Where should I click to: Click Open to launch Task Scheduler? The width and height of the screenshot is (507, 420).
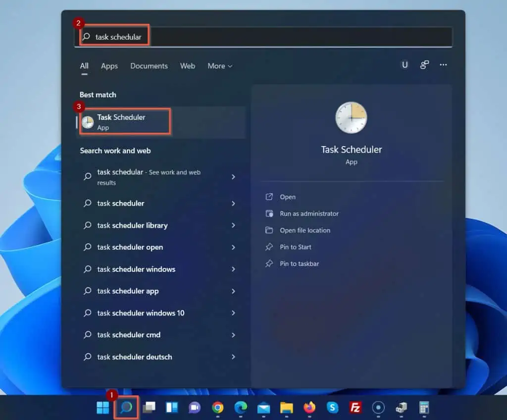[x=288, y=197]
